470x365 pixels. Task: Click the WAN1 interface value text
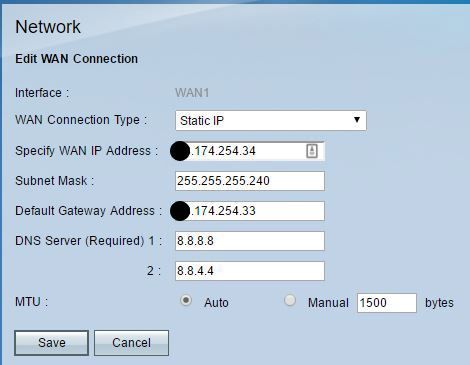192,93
